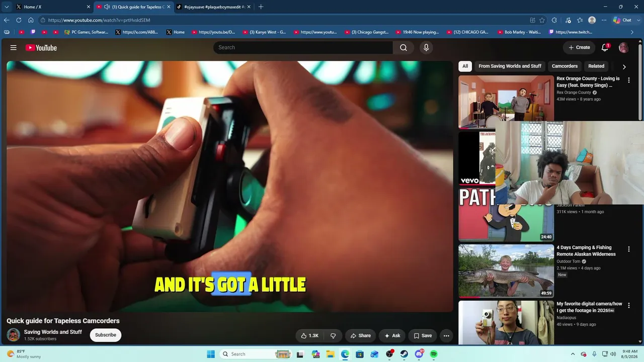Open Discord from the taskbar

tap(419, 354)
